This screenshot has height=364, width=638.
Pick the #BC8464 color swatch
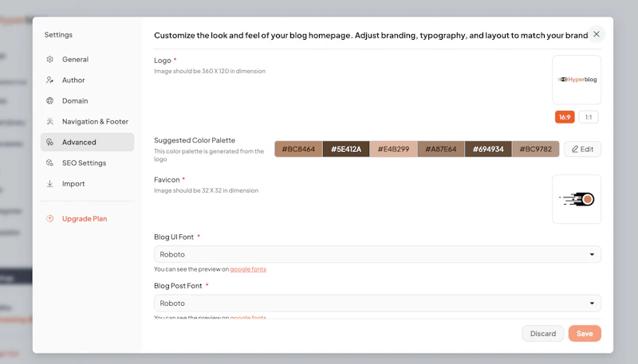[x=298, y=149]
